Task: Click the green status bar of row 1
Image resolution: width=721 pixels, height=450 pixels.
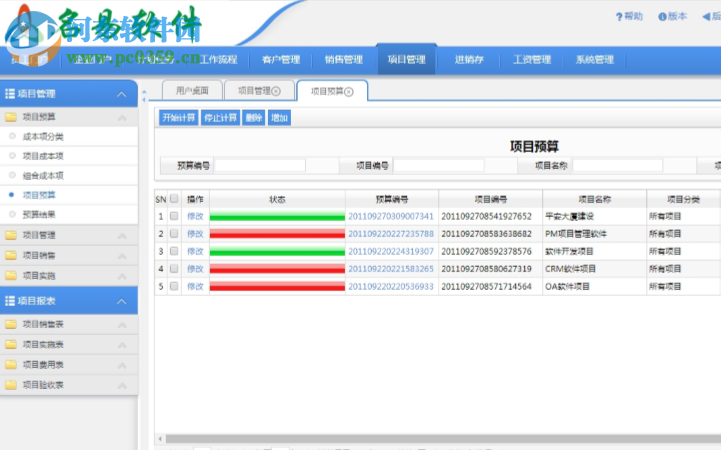Action: click(x=277, y=216)
